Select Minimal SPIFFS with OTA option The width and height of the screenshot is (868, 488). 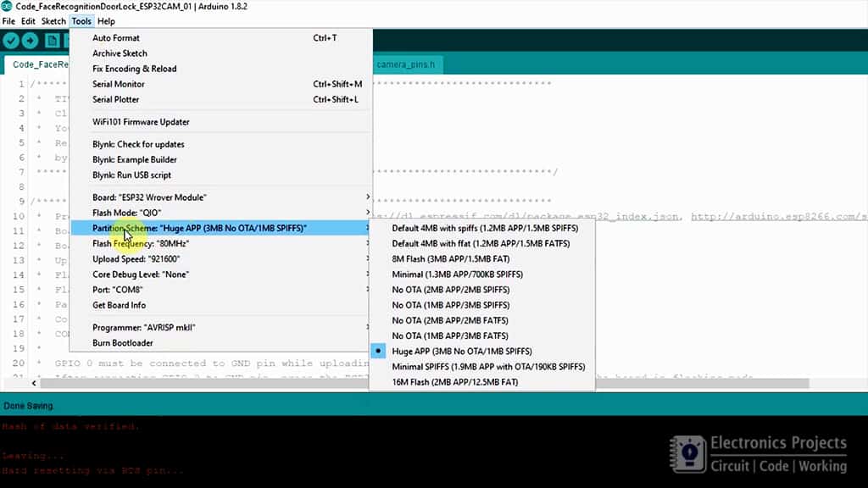click(482, 367)
